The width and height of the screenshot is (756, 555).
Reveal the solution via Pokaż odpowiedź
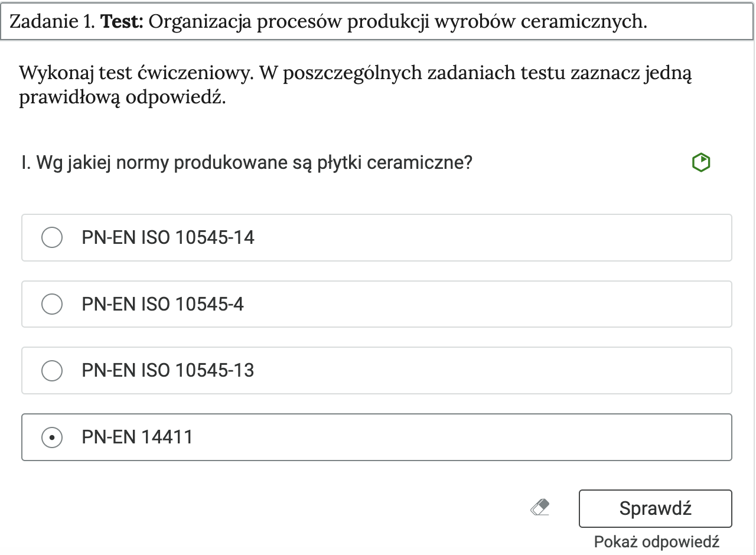coord(656,540)
